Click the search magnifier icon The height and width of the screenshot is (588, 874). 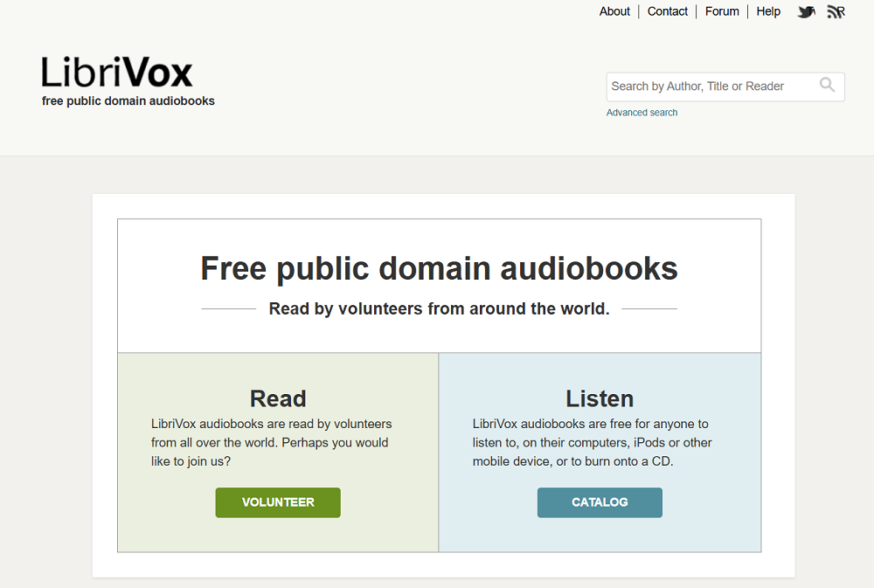pos(827,85)
